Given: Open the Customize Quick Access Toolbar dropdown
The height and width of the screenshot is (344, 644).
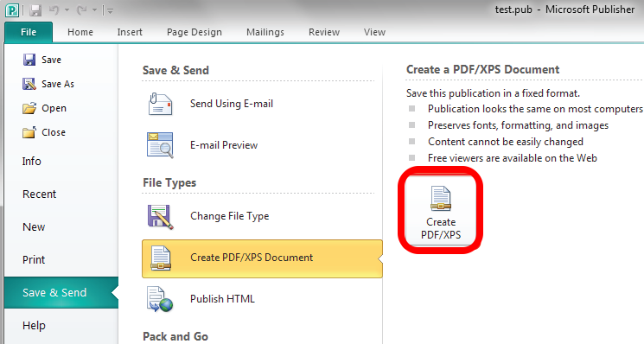Looking at the screenshot, I should click(x=110, y=10).
